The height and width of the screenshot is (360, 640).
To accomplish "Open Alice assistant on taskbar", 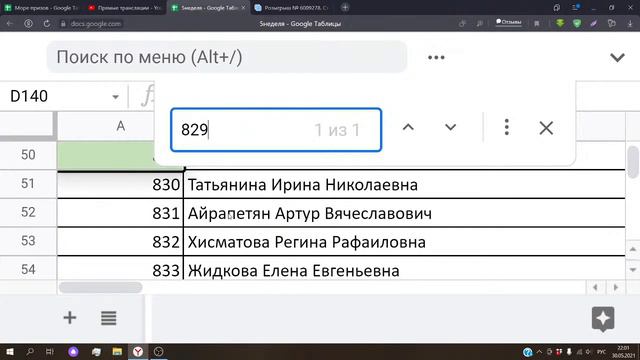I will pos(73,351).
